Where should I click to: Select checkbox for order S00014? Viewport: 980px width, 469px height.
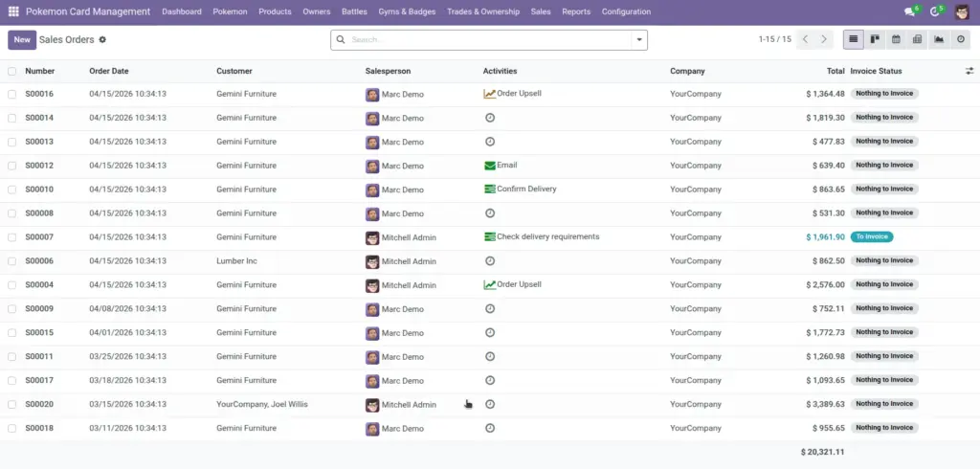click(11, 118)
